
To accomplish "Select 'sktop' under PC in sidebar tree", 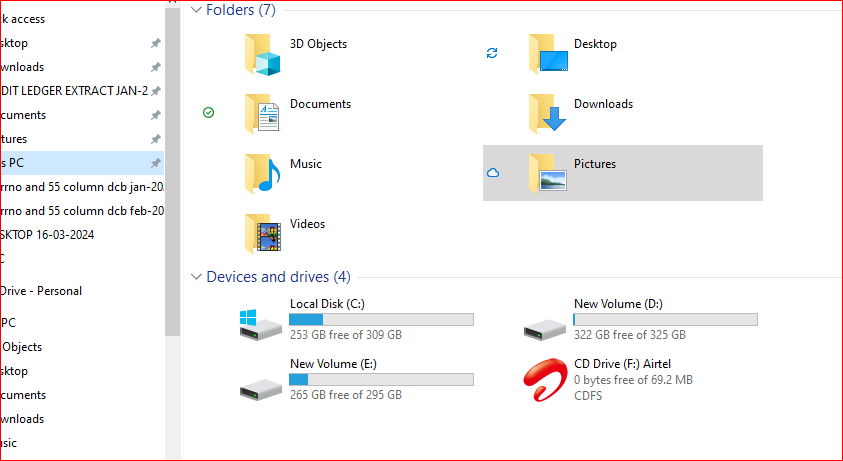I will click(14, 371).
